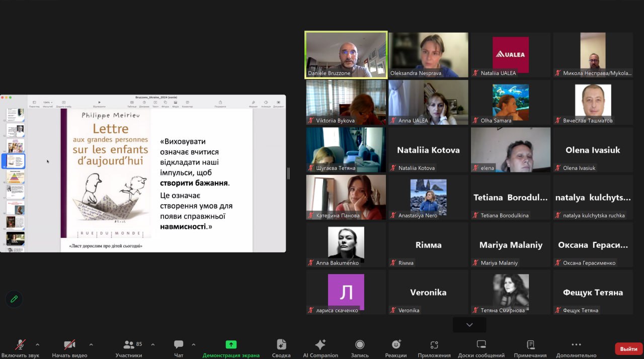Show next page of participant videos
The width and height of the screenshot is (644, 359).
(469, 325)
